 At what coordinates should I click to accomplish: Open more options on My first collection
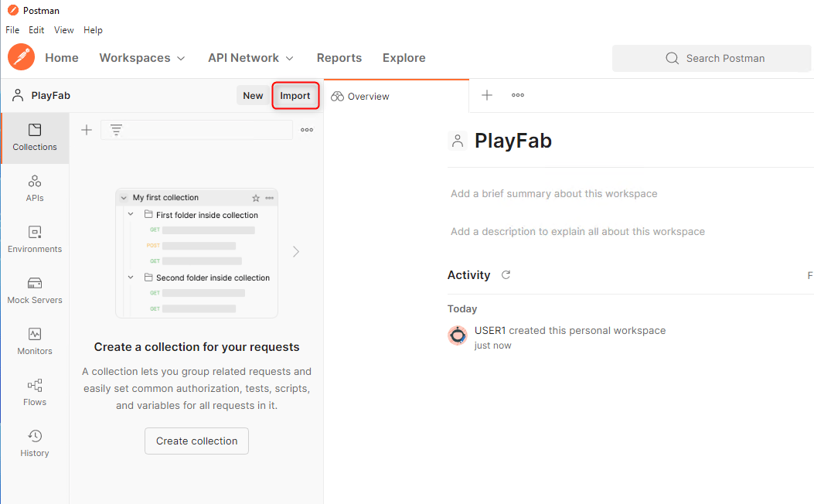270,198
